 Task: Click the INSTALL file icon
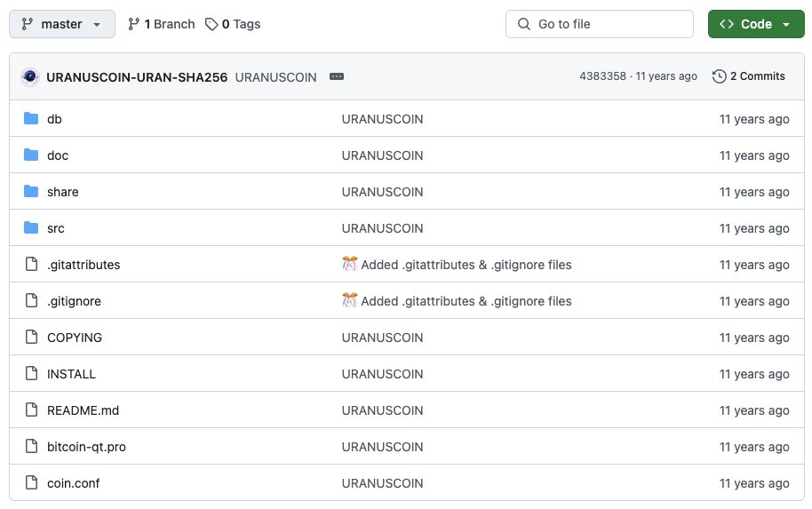(x=32, y=373)
